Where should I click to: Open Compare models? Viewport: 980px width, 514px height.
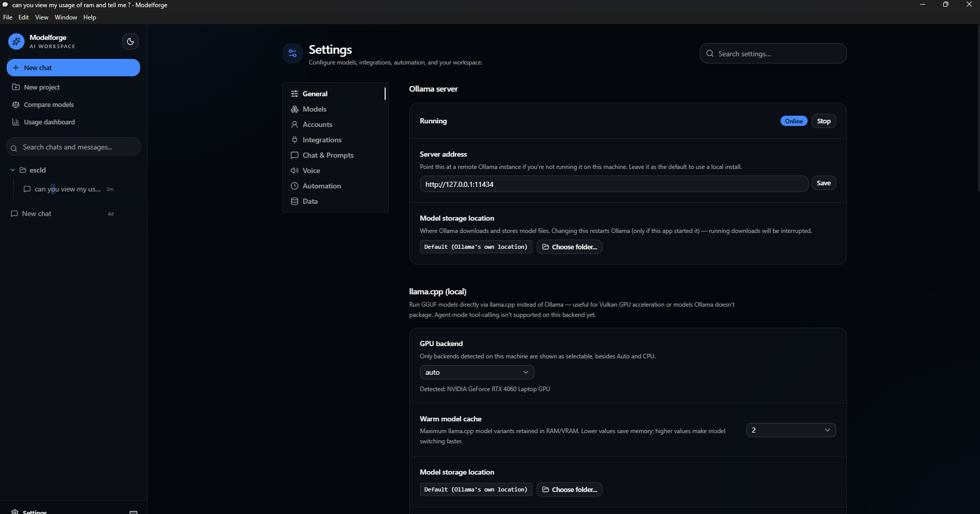tap(73, 104)
